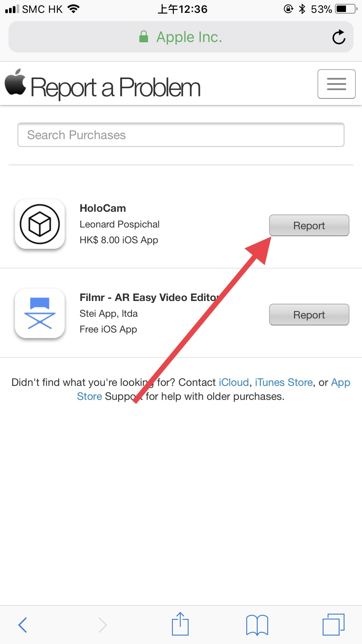Tap the Safari reload page icon

click(339, 37)
